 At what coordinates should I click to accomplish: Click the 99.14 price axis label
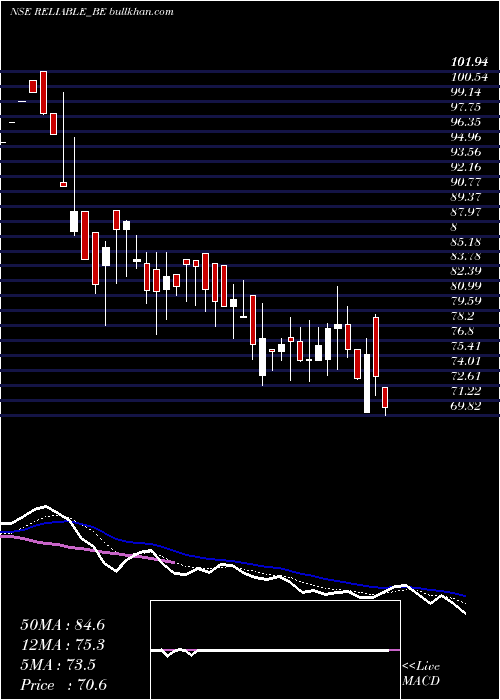pos(466,92)
